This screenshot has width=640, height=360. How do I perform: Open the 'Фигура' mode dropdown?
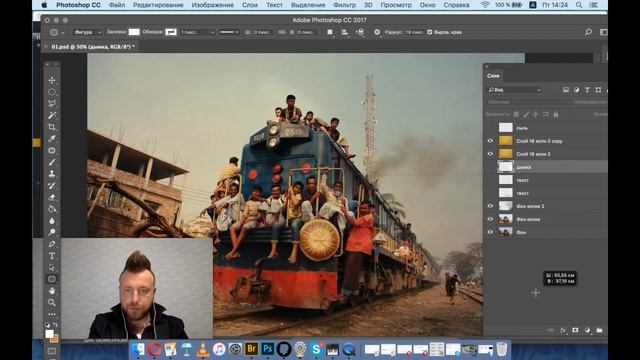(87, 32)
